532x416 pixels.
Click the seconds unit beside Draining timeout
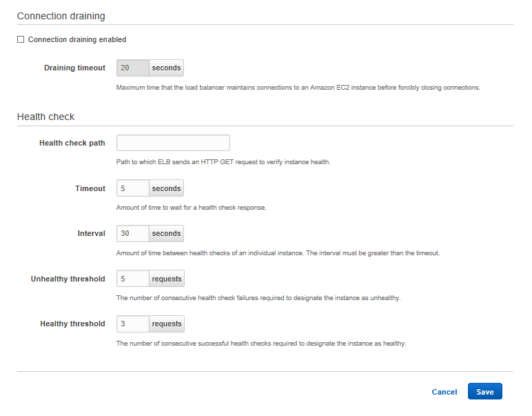166,68
